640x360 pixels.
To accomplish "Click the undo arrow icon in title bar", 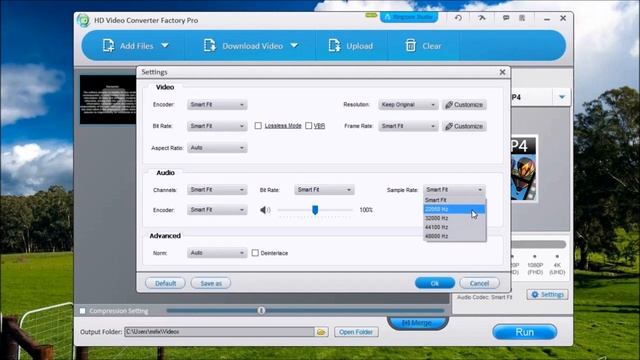I will click(x=458, y=18).
